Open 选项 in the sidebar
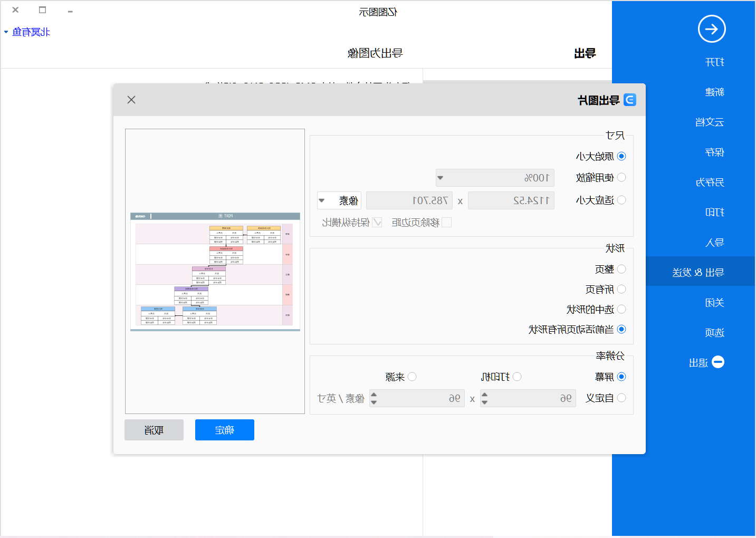The image size is (756, 538). [x=715, y=333]
